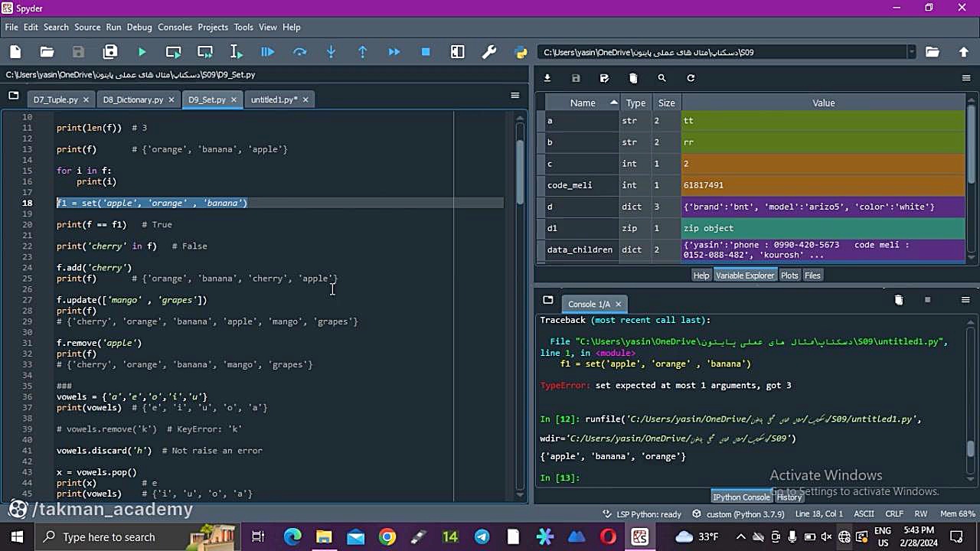Open Tools menu

(243, 27)
